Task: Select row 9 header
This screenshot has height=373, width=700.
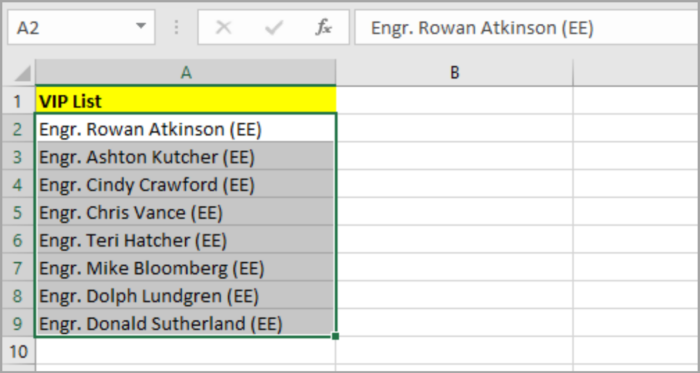Action: [18, 323]
